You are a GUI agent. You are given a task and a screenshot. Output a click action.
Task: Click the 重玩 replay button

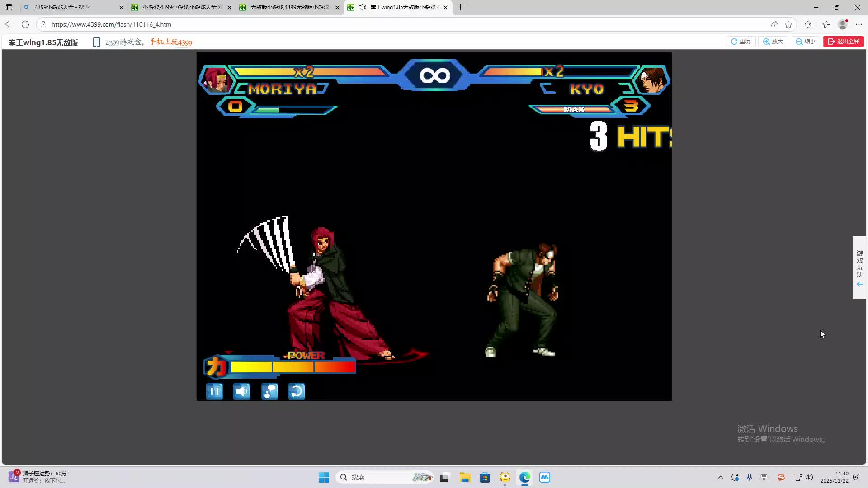[741, 42]
